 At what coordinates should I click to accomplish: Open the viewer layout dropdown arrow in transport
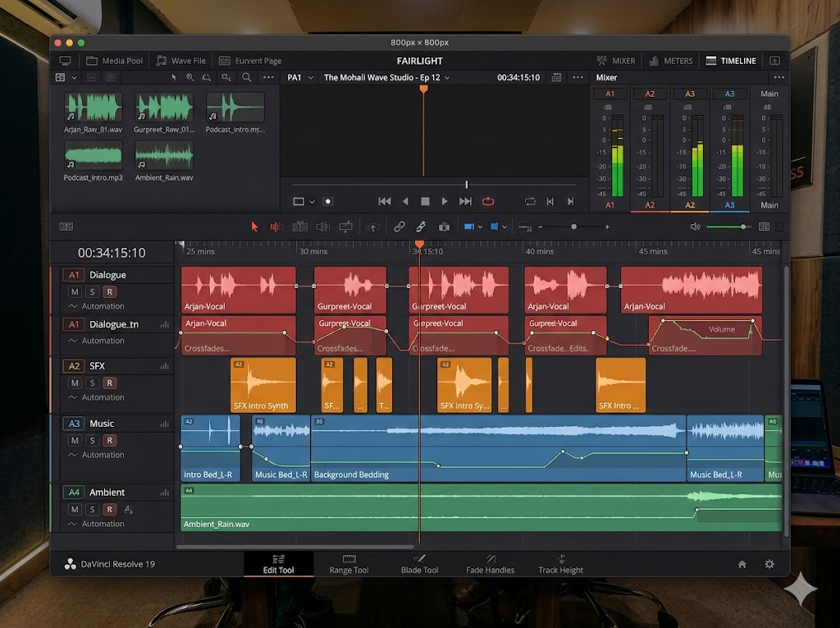(312, 202)
